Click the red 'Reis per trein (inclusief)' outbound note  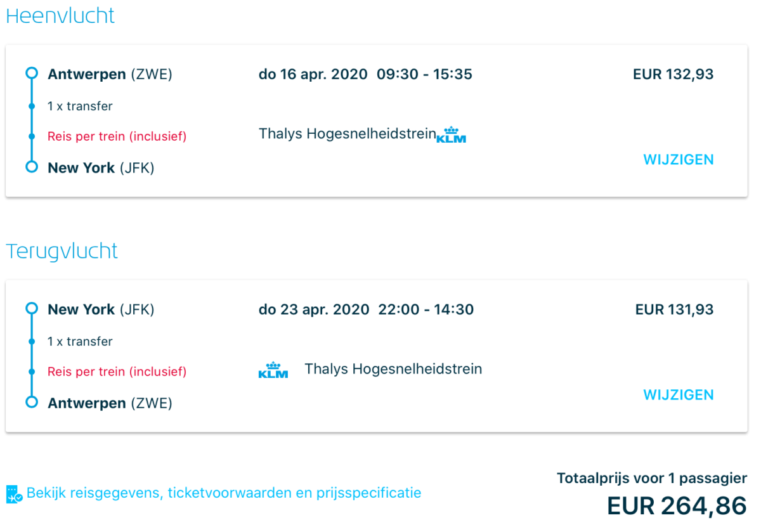coord(117,136)
